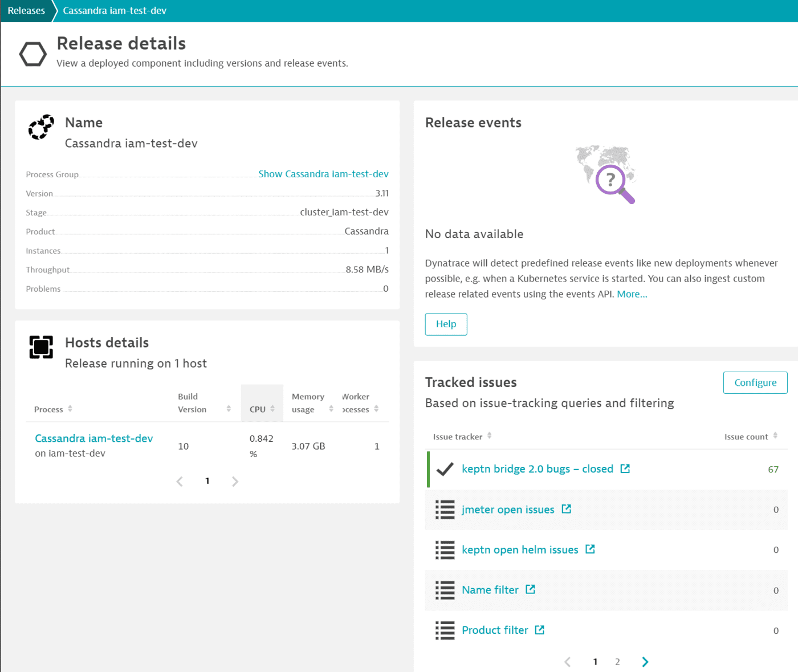Click the hexagon Release details icon

point(32,54)
